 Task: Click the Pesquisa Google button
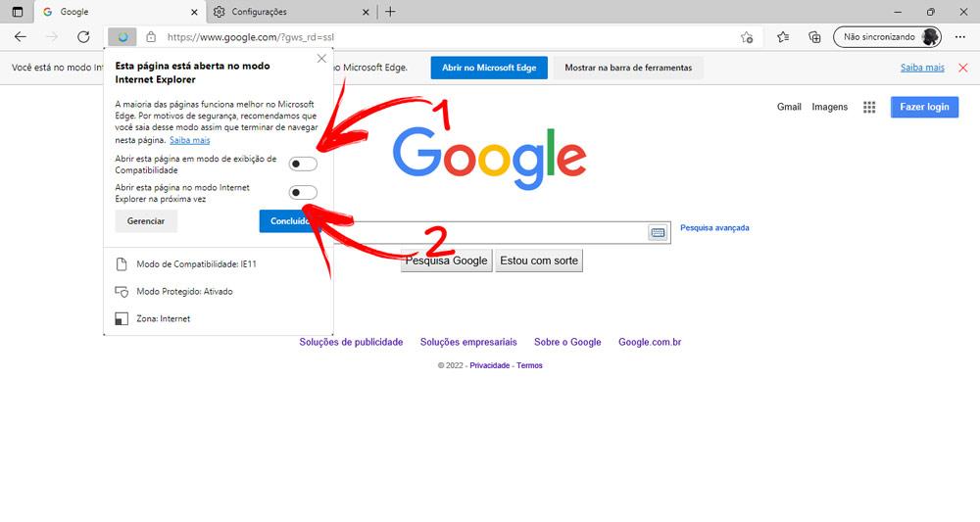pos(446,261)
